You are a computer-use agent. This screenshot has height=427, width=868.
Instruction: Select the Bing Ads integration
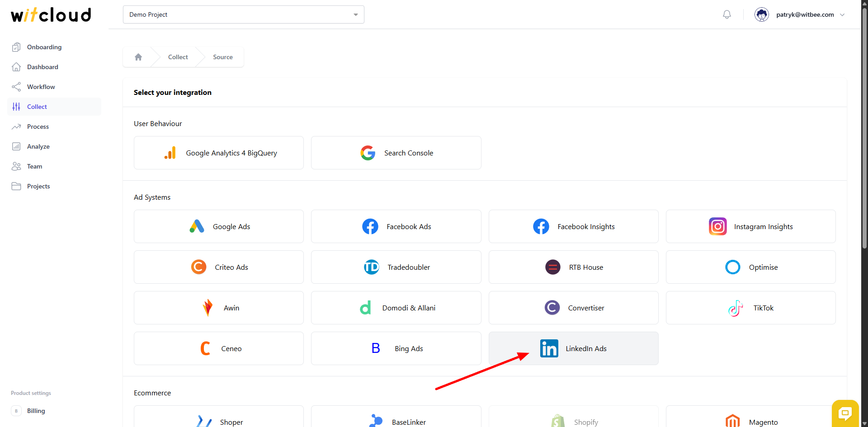396,348
